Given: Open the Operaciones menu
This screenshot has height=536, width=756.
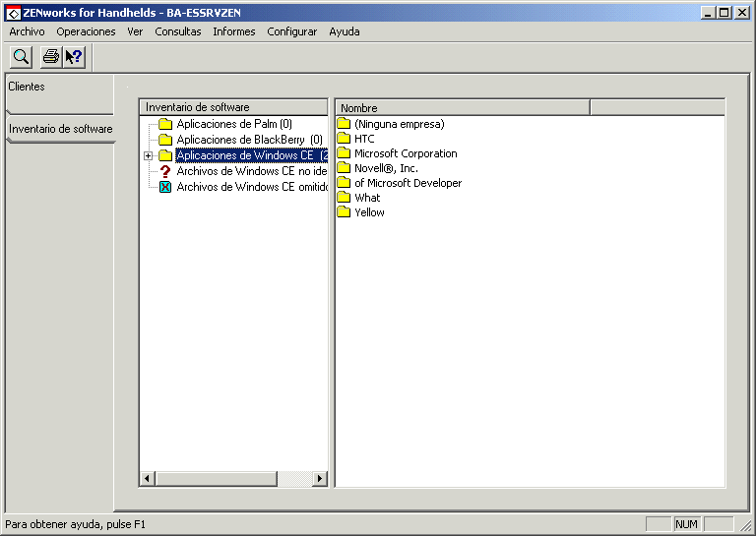Looking at the screenshot, I should (86, 31).
